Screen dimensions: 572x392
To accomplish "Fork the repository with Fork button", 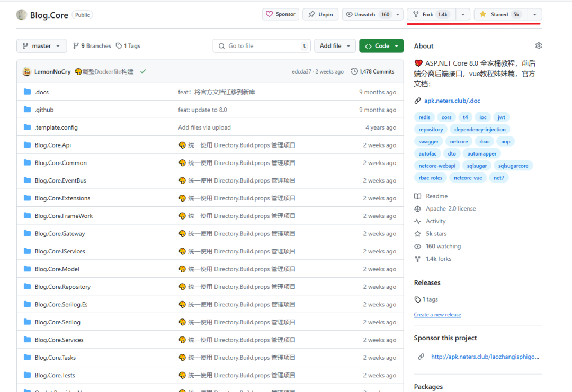I will 432,14.
